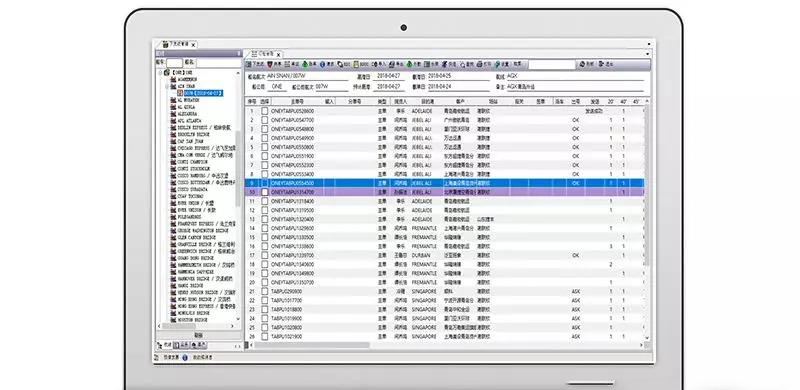Viewport: 800px width, 390px height.
Task: Check the box for row ONEYTABPU0547700
Action: point(265,120)
